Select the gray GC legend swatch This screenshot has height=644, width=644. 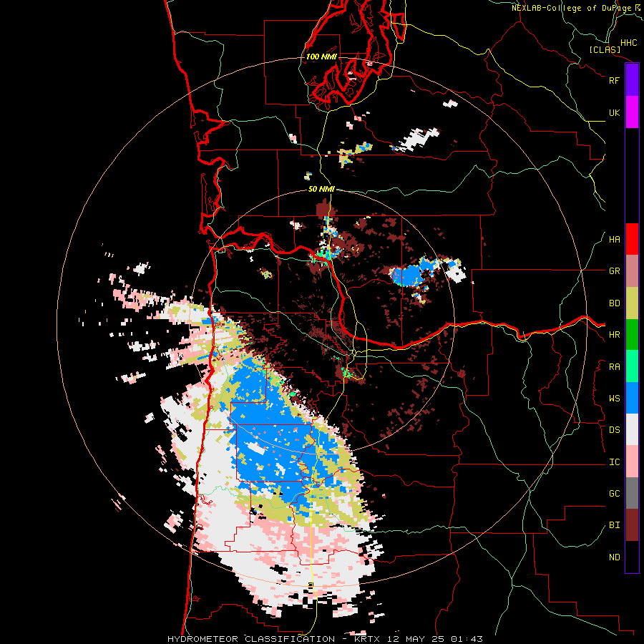click(632, 493)
